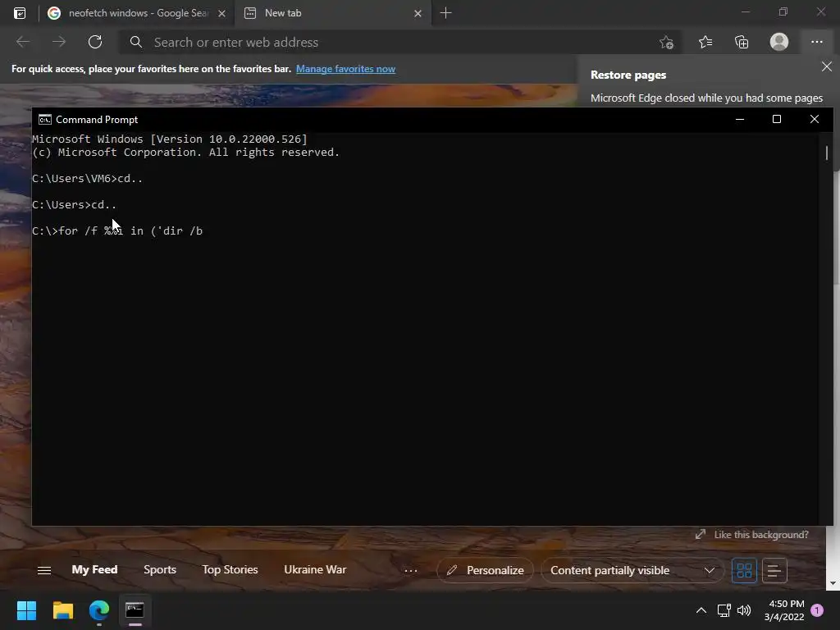Switch feed to list layout view
The image size is (840, 630).
coord(774,571)
